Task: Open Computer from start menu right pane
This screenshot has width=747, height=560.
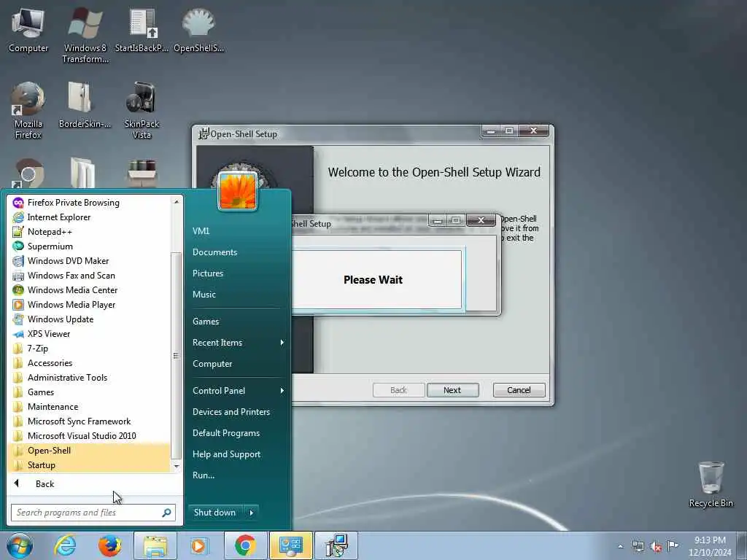Action: pos(212,364)
